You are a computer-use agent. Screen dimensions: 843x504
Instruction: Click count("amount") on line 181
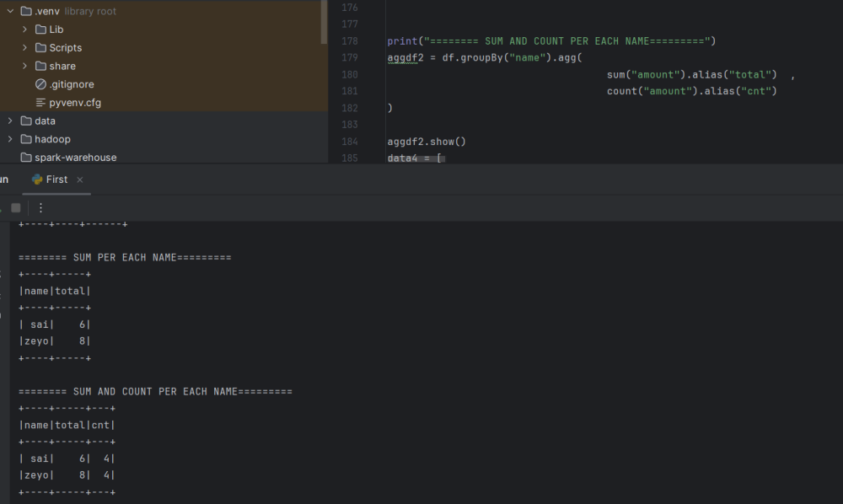652,91
